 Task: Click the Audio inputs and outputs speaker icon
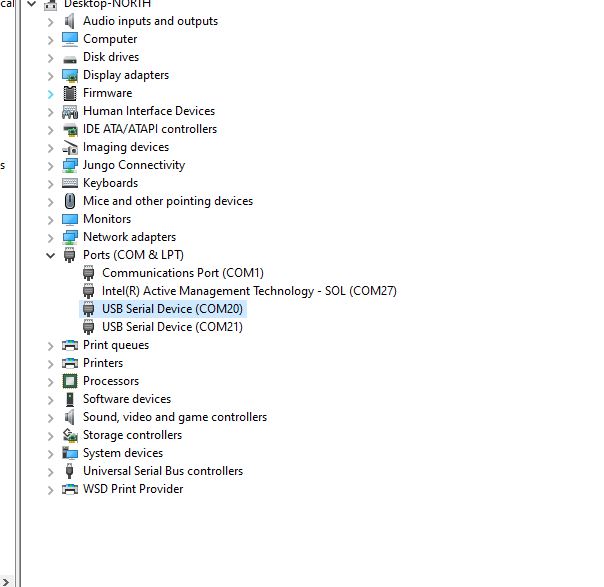70,21
